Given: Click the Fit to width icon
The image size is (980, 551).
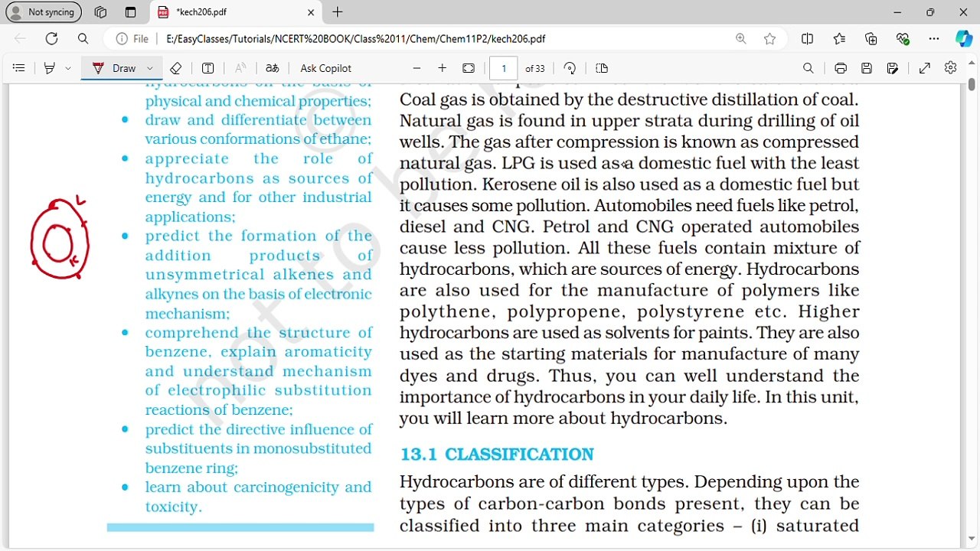Looking at the screenshot, I should coord(469,68).
